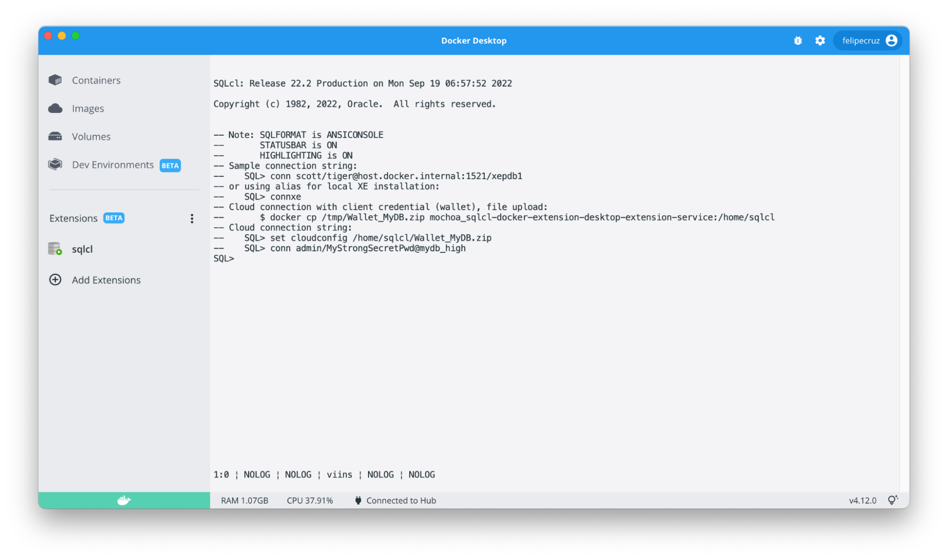This screenshot has height=560, width=948.
Task: Click the sqlcl extension database icon
Action: point(55,249)
